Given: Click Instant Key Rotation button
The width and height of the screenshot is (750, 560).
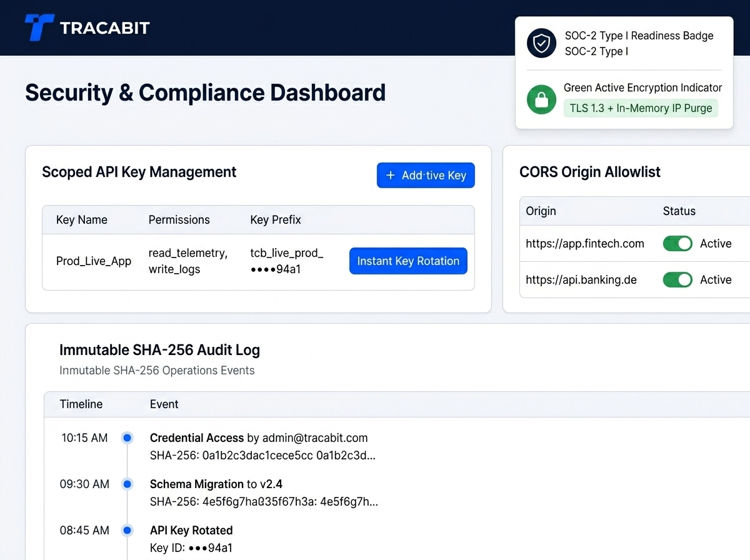Looking at the screenshot, I should tap(408, 261).
